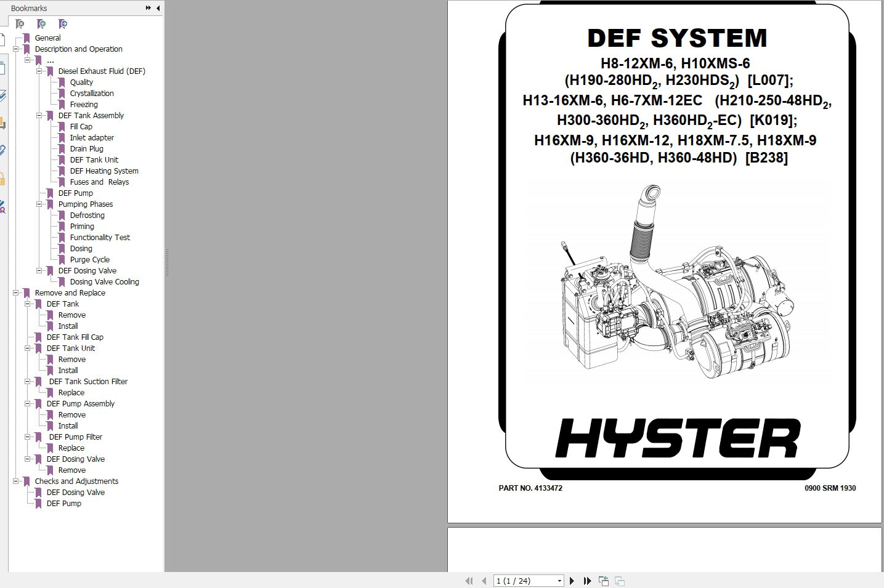Click the next page arrow button
This screenshot has width=884, height=588.
click(x=572, y=580)
